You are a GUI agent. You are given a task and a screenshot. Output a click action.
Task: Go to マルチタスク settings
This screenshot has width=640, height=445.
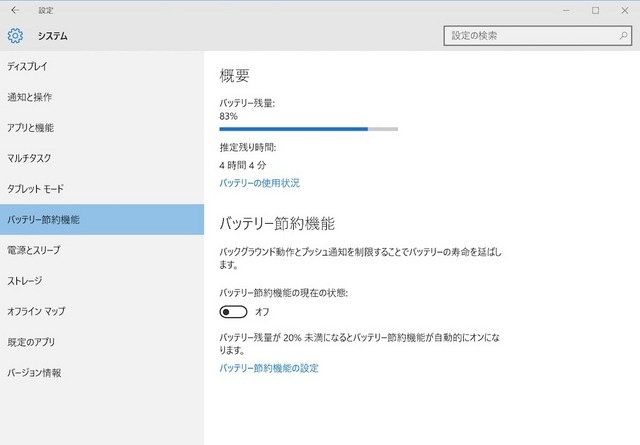[102, 158]
